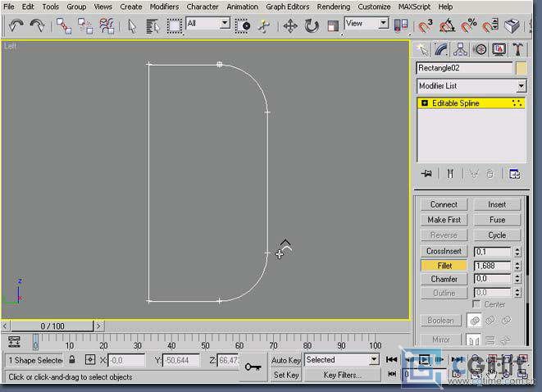Click the Insert button
This screenshot has height=392, width=542.
click(x=497, y=204)
